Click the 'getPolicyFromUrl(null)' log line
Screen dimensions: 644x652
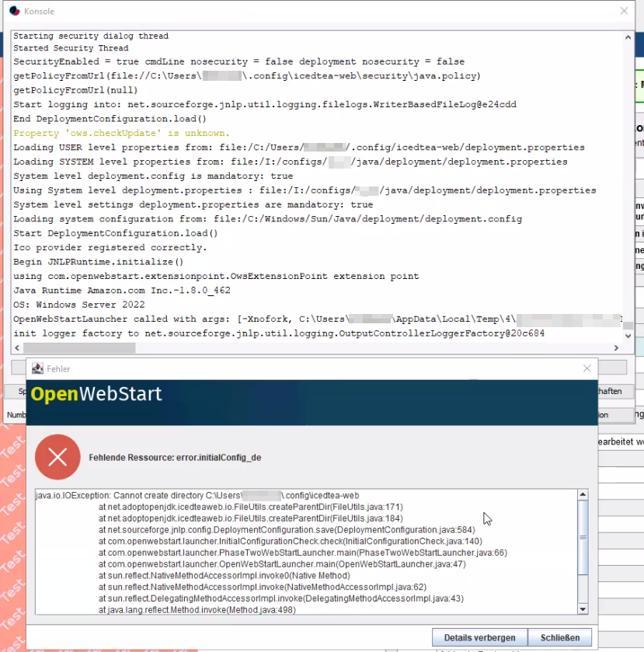[x=75, y=90]
